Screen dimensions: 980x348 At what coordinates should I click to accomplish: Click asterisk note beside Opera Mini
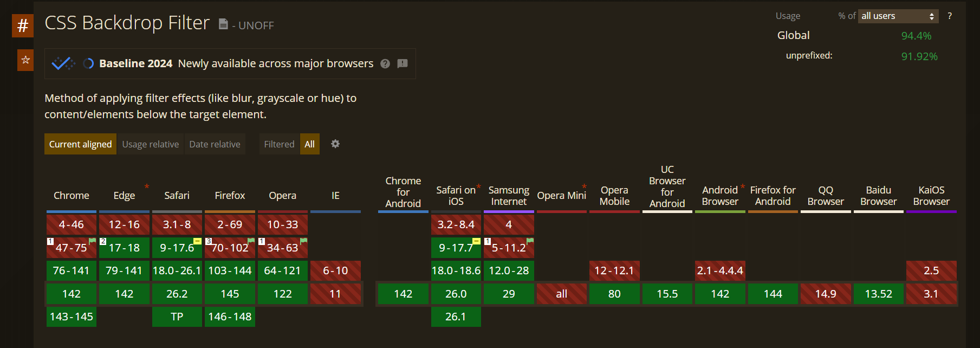[584, 186]
